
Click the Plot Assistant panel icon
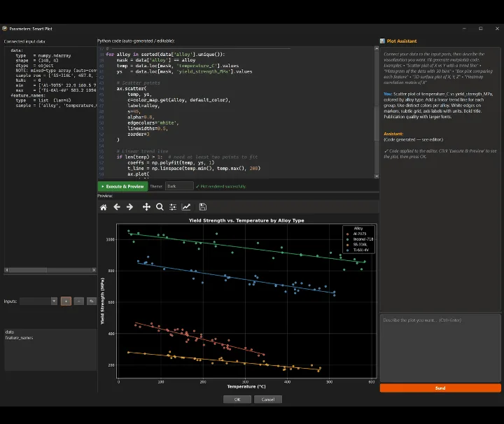coord(382,41)
